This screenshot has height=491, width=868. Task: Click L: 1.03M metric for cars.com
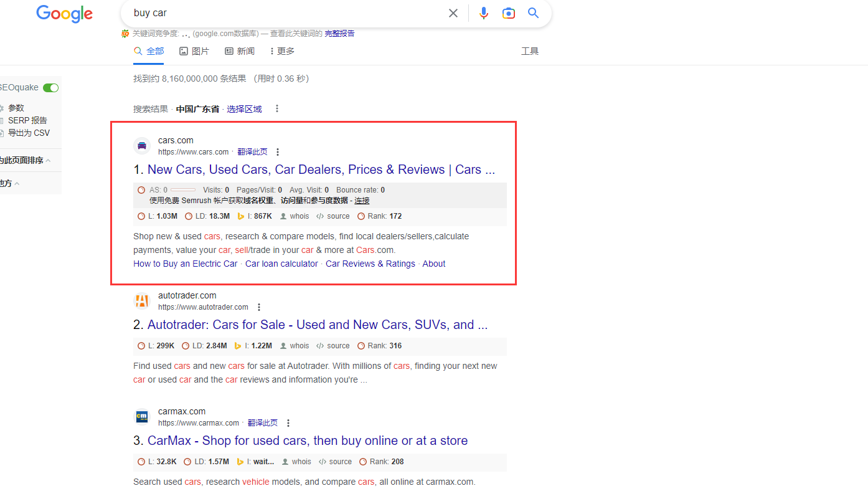point(158,216)
